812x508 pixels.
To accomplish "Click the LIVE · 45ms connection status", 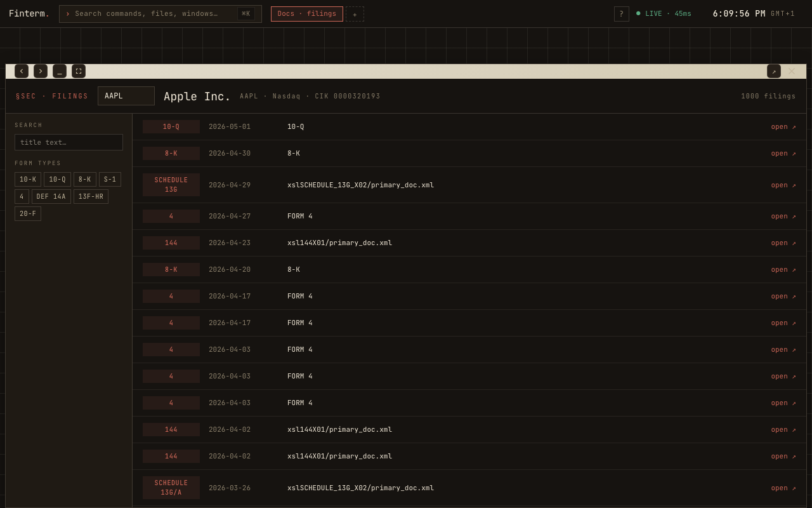I will click(x=664, y=14).
